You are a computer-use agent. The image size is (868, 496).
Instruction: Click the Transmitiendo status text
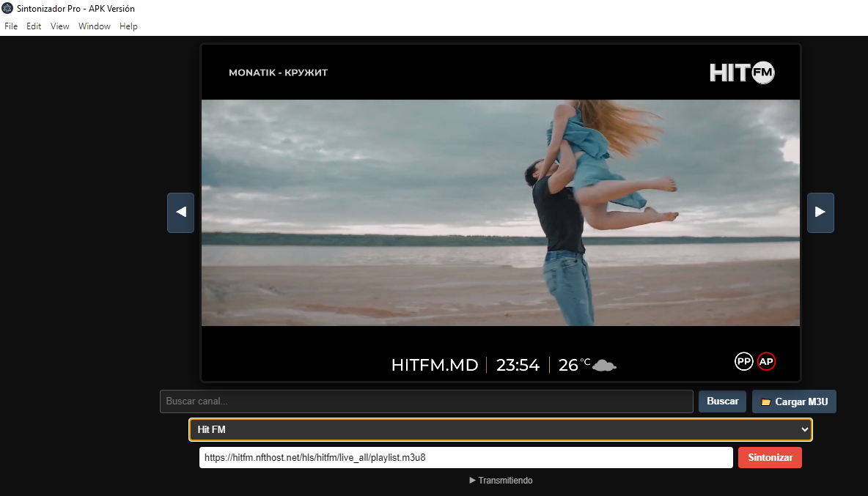tap(501, 481)
